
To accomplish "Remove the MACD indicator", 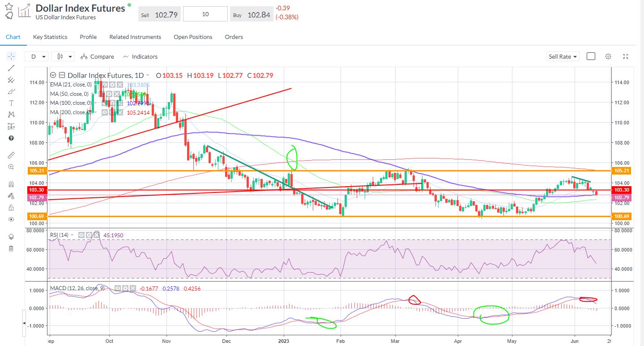I will coord(133,288).
